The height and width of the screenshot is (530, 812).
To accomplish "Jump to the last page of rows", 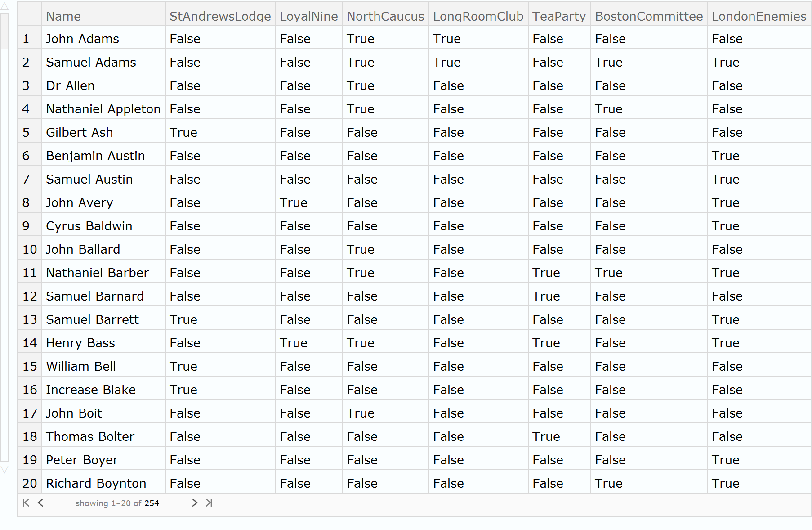I will click(x=209, y=503).
